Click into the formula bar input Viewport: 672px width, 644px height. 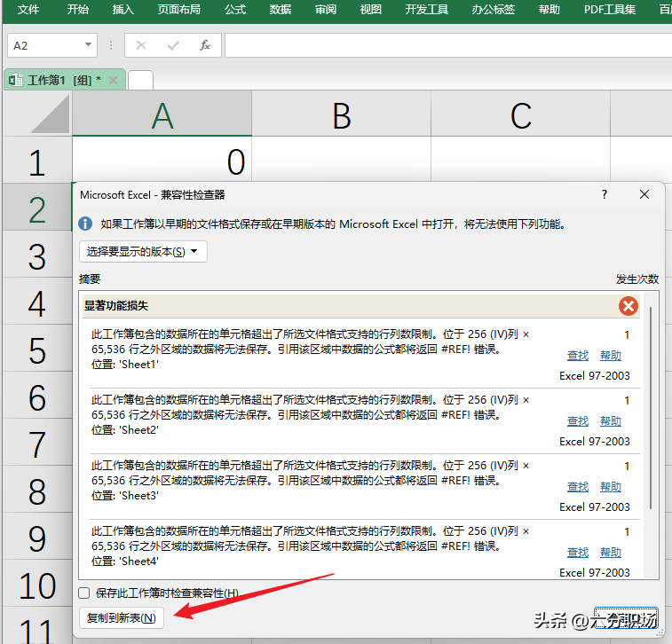coord(448,45)
